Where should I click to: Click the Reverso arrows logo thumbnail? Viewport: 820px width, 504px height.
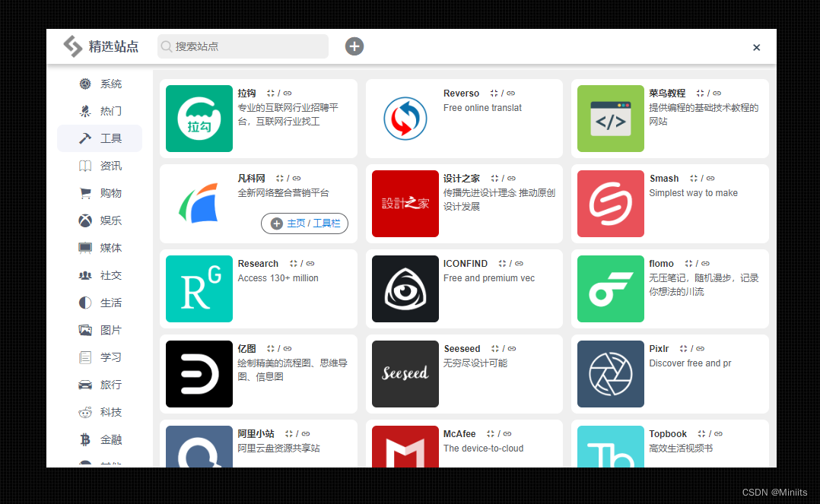(x=405, y=119)
